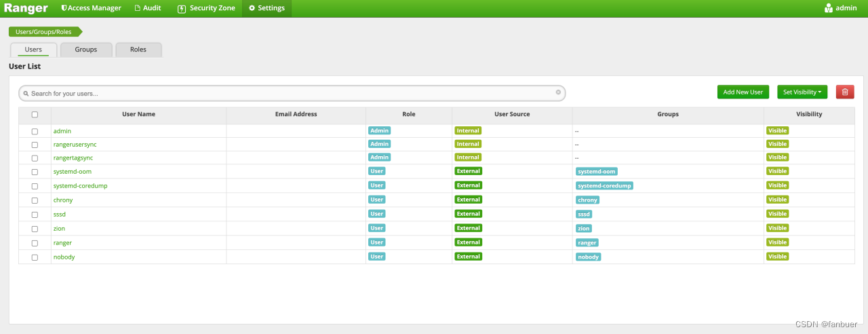Image resolution: width=868 pixels, height=334 pixels.
Task: Check the box for rangertagsync
Action: click(x=35, y=157)
